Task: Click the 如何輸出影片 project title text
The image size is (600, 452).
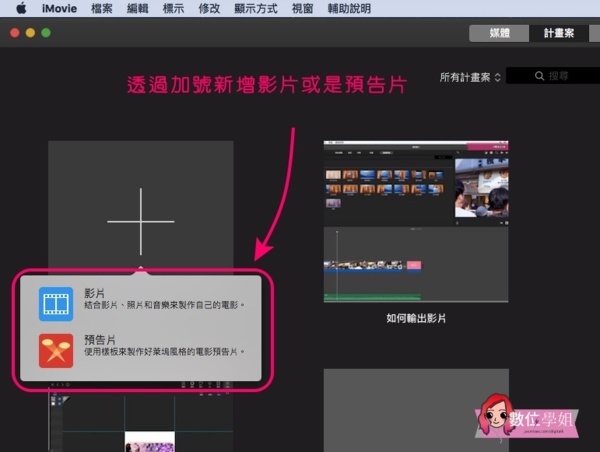Action: pyautogui.click(x=416, y=319)
